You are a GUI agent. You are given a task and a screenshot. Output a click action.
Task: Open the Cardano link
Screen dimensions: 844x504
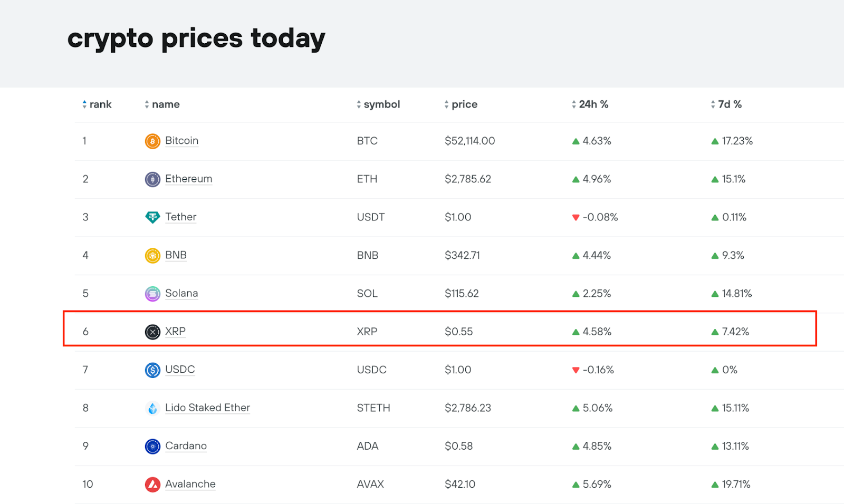point(186,446)
